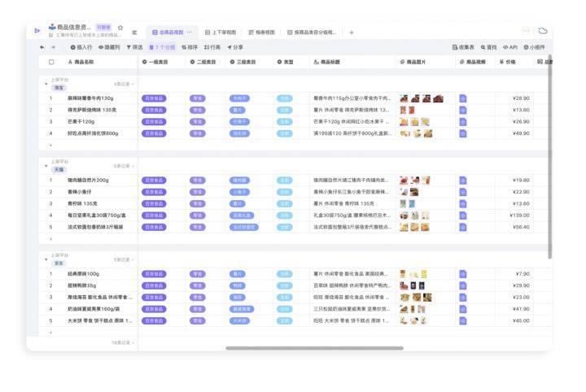This screenshot has width=586, height=392.
Task: Click the undo arrow in the toolbar
Action: coord(42,47)
